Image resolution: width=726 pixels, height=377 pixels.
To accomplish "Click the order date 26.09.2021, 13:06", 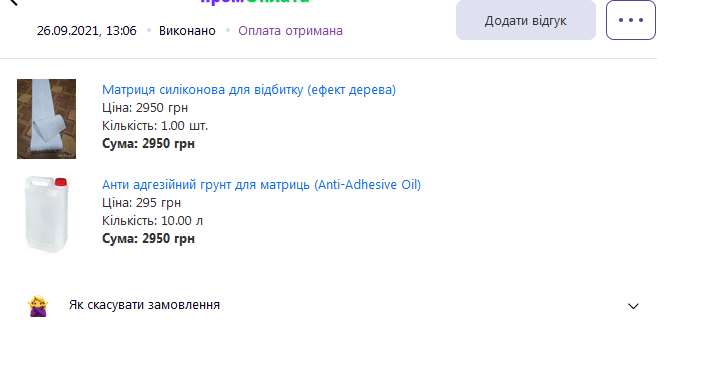I will [87, 31].
